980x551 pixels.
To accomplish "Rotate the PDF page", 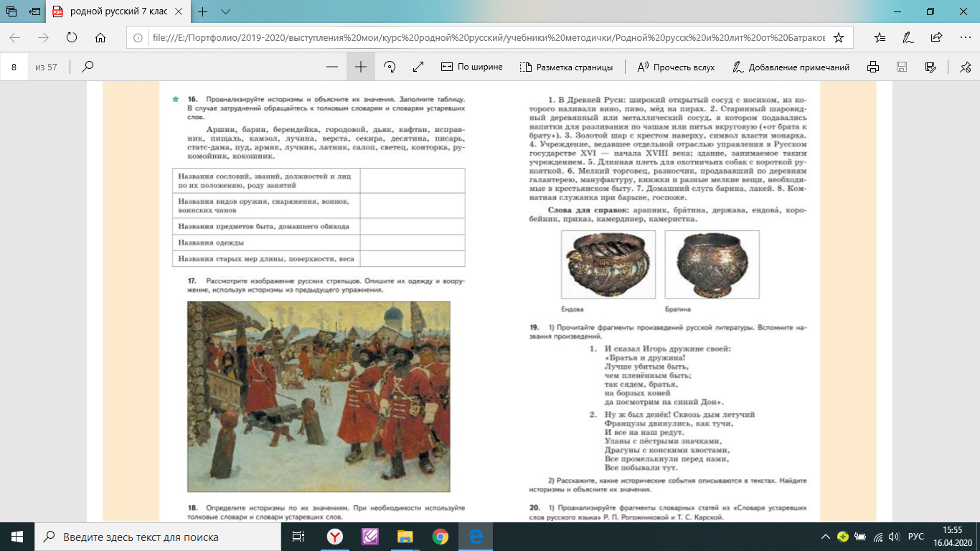I will point(390,67).
